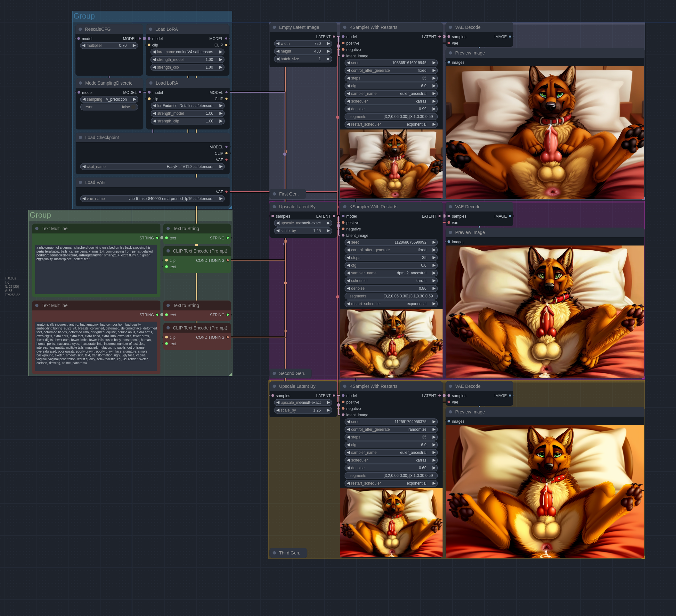Viewport: 676px width, 616px height.
Task: Click the green Group title header
Action: (x=40, y=215)
